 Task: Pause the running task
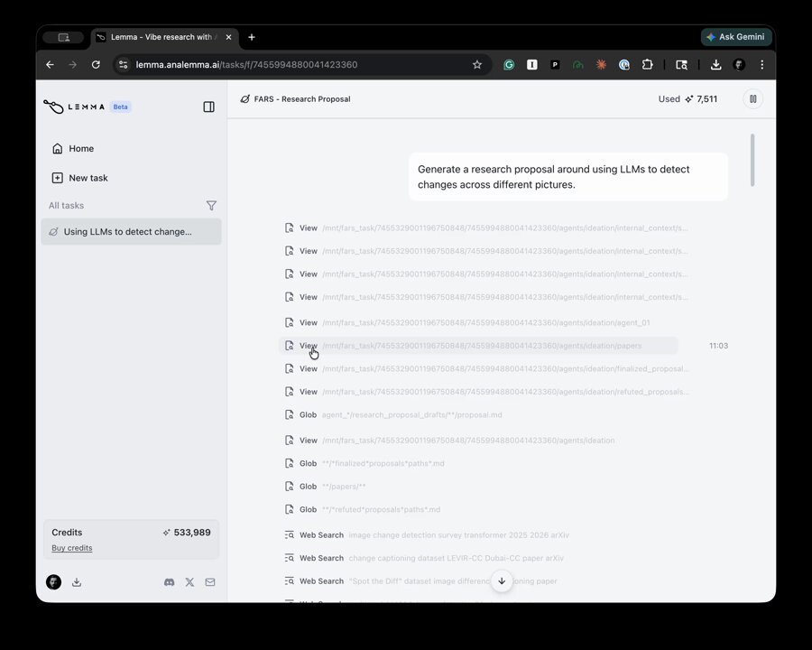[753, 99]
